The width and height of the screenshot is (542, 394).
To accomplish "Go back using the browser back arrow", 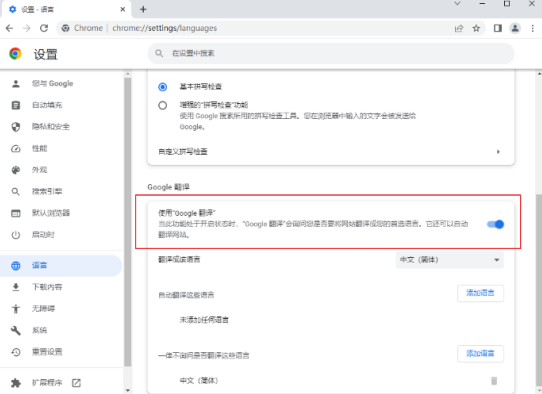I will click(9, 28).
